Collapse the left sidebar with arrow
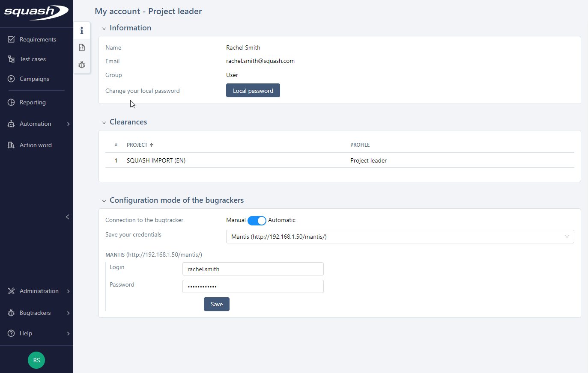 click(67, 217)
